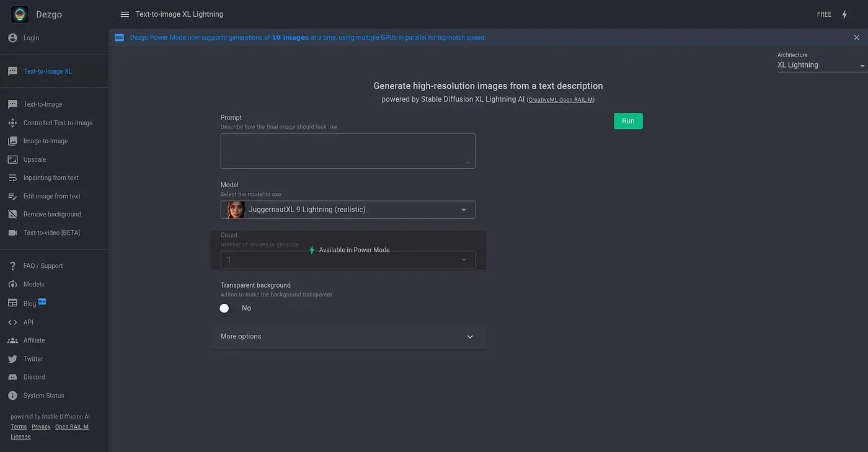Click the Text-to-video camera icon

click(12, 233)
